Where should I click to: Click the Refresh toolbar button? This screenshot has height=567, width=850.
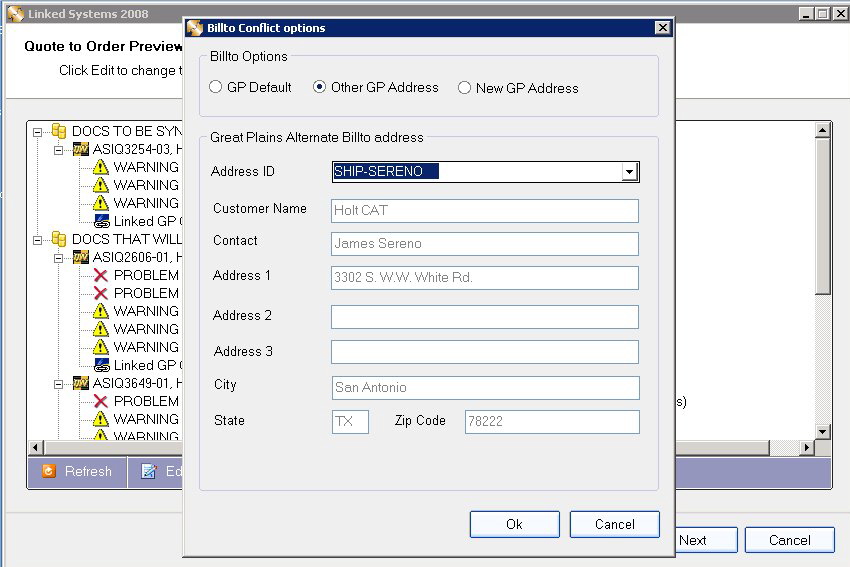click(77, 472)
